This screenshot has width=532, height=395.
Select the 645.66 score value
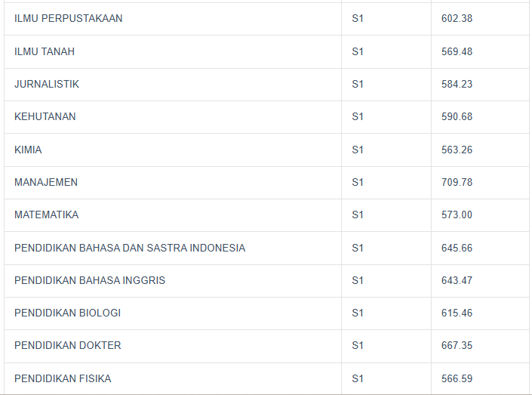coord(457,248)
